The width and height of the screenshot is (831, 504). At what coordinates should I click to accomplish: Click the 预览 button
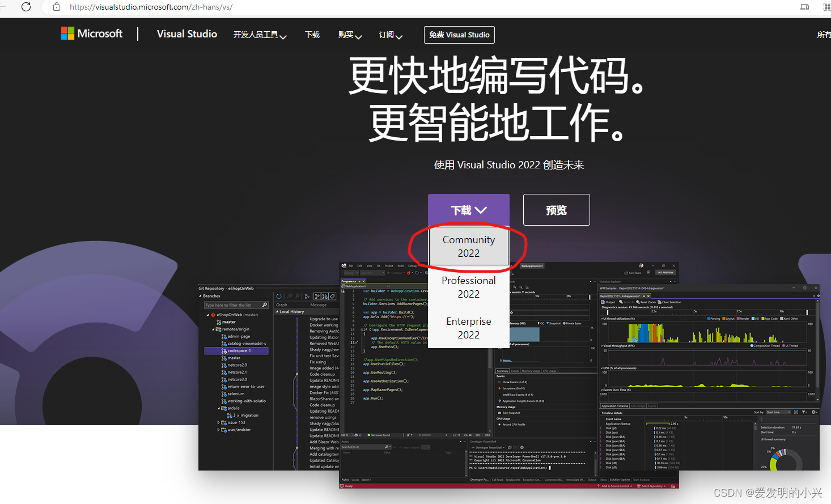(556, 210)
